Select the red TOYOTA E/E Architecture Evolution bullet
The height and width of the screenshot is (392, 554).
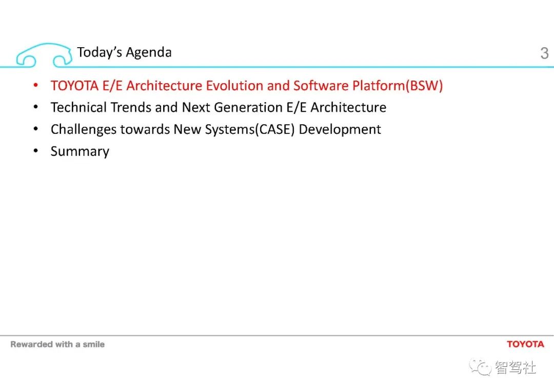(246, 86)
